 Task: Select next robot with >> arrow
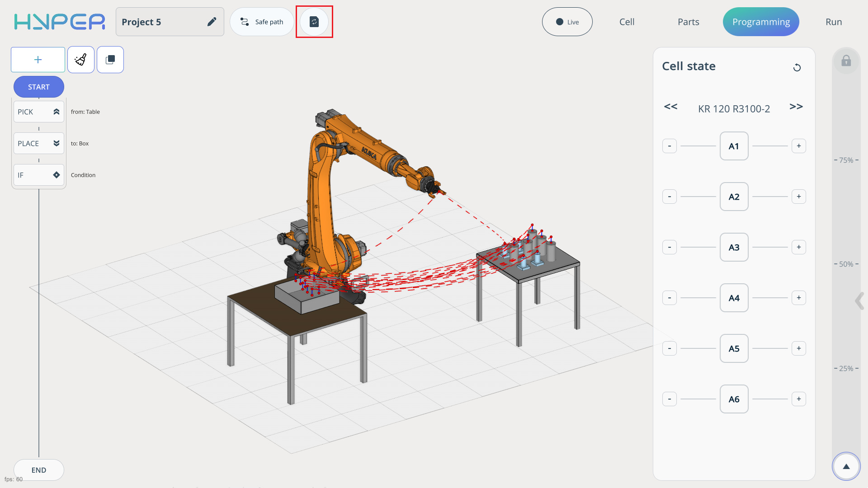(x=796, y=107)
